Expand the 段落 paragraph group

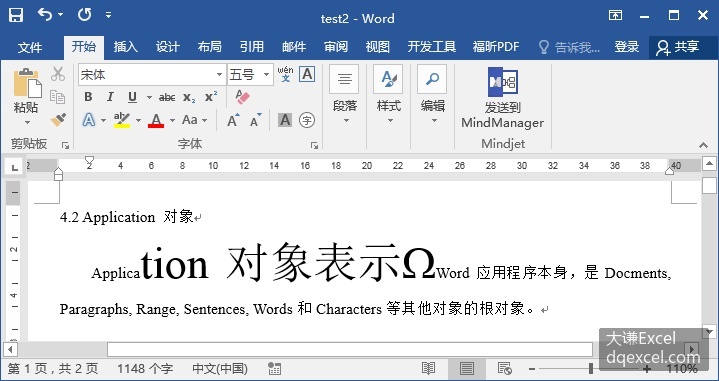[344, 95]
